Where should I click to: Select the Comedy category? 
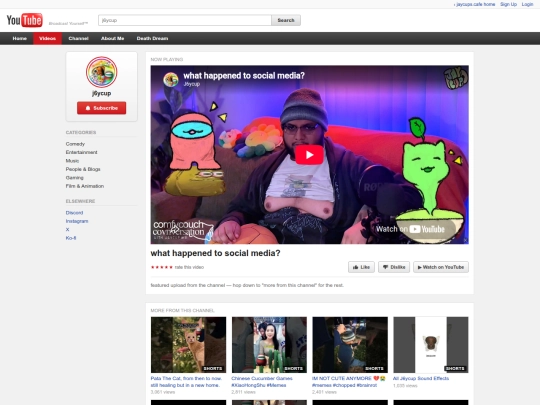(75, 144)
